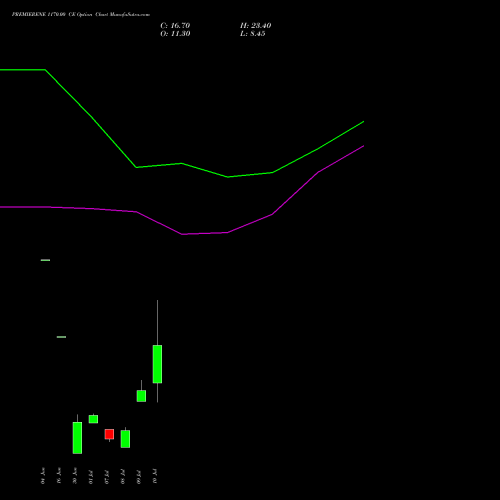Viewport: 500px width, 500px height.
Task: Click the close value "C: 16.70"
Action: coord(175,26)
